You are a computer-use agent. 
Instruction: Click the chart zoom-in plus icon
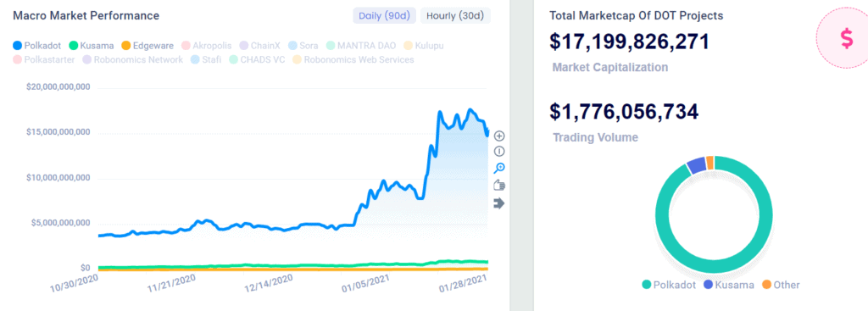(x=498, y=136)
